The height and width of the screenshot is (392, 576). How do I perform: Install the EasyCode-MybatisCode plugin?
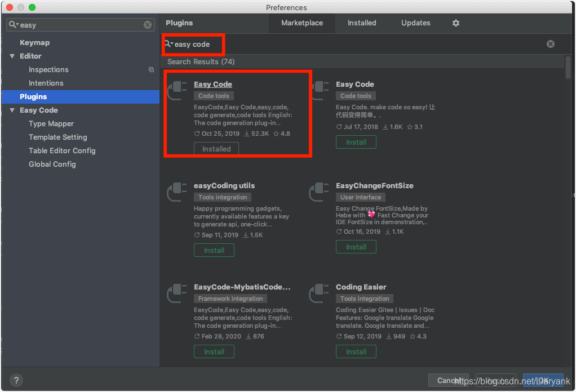click(214, 351)
